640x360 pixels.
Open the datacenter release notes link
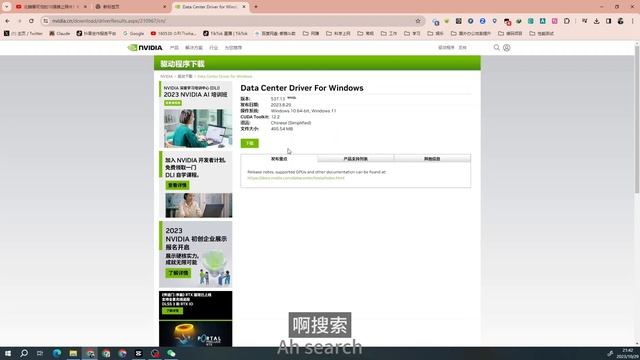pos(296,178)
